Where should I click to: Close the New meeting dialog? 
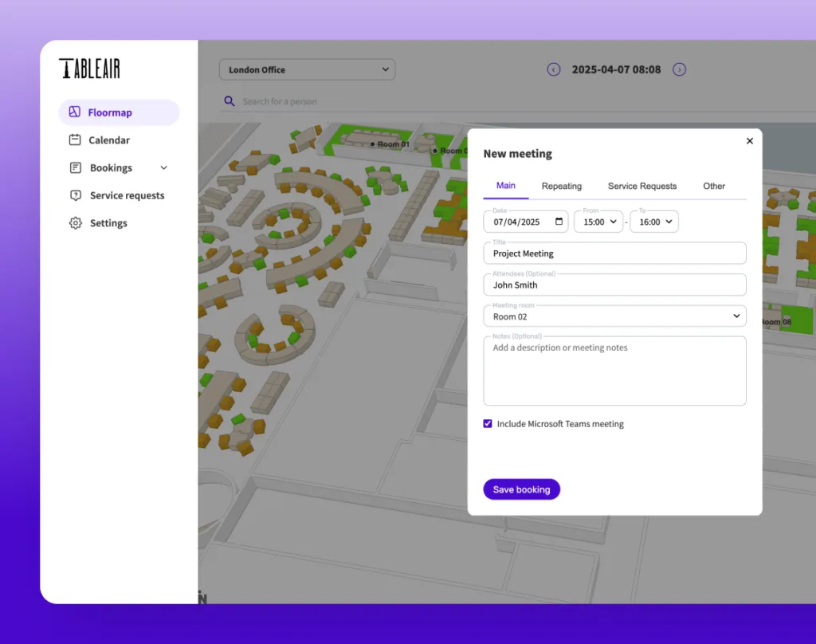749,140
